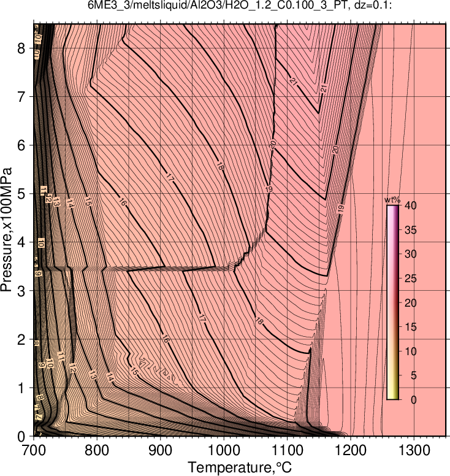Click pressure axis tick label 6
This screenshot has width=450, height=476.
21,145
